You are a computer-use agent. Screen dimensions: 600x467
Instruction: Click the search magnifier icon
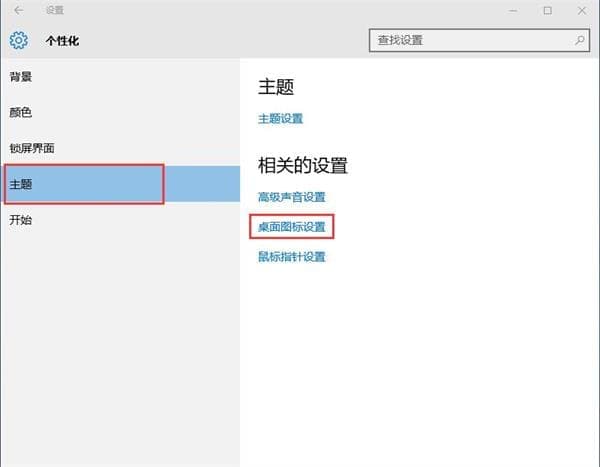pos(580,40)
